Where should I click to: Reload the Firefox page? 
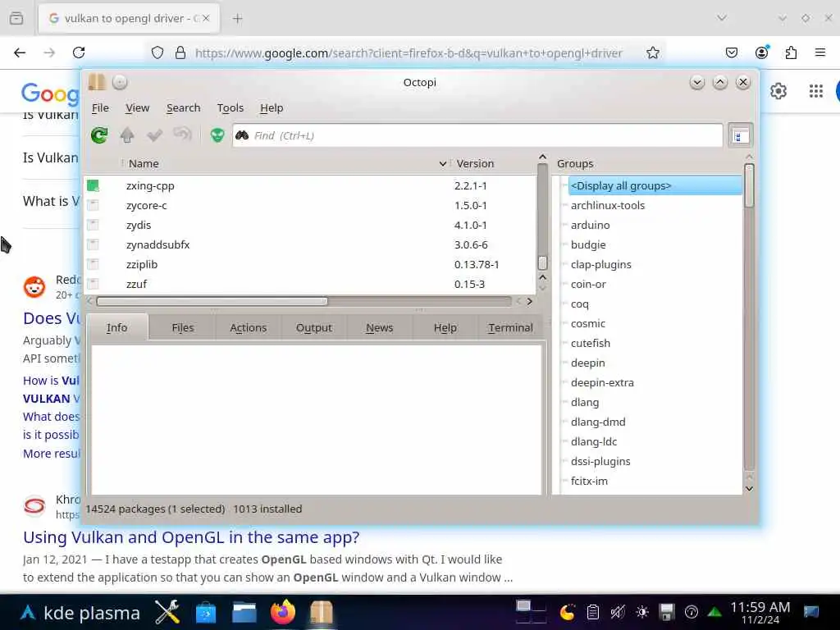point(79,52)
